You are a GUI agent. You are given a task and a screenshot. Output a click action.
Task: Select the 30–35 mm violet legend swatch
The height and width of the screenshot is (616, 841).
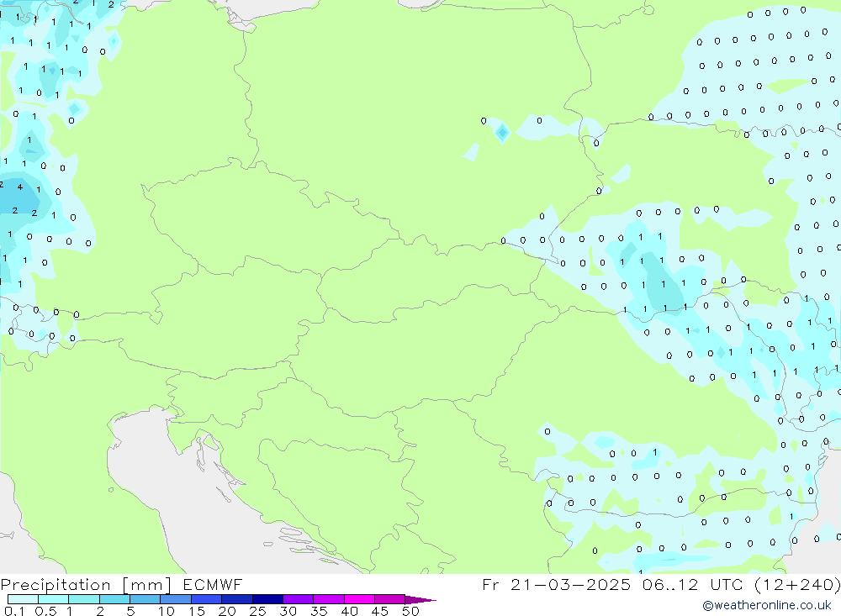pos(298,599)
